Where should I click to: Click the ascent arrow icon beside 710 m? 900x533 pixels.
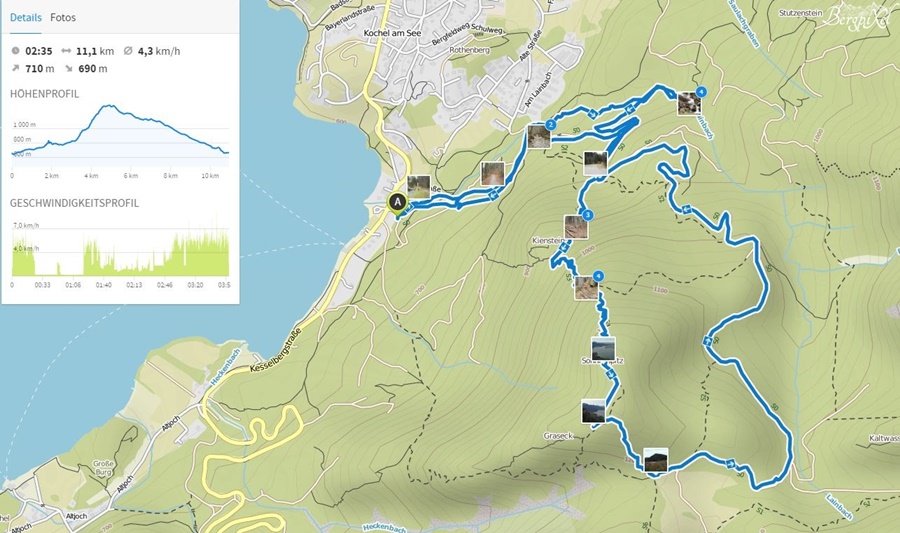tap(15, 68)
